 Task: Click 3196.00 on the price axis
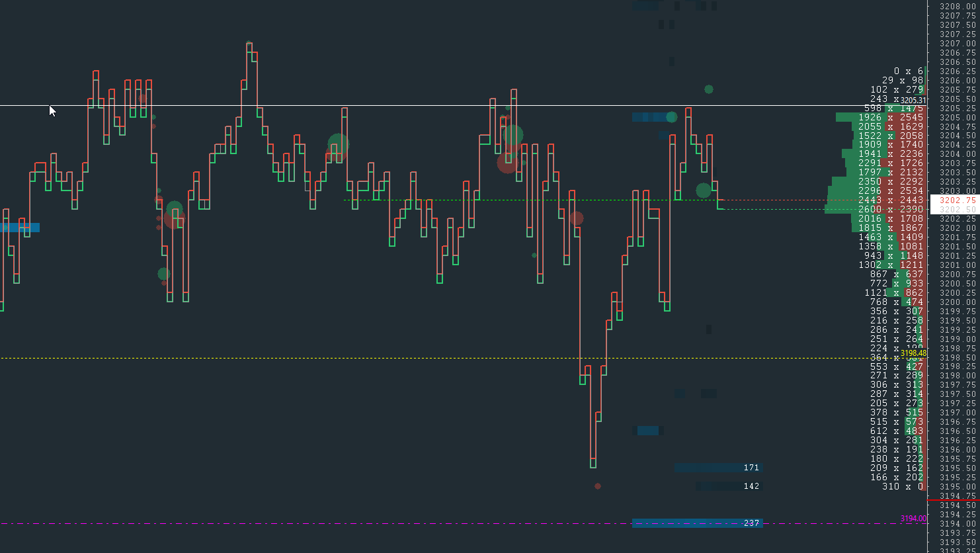point(958,449)
